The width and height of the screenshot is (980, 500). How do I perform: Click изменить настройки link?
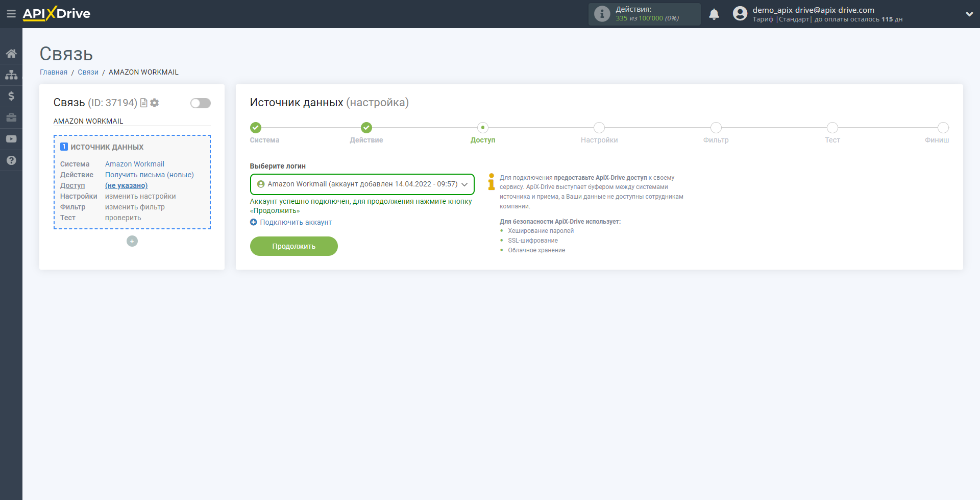point(140,196)
